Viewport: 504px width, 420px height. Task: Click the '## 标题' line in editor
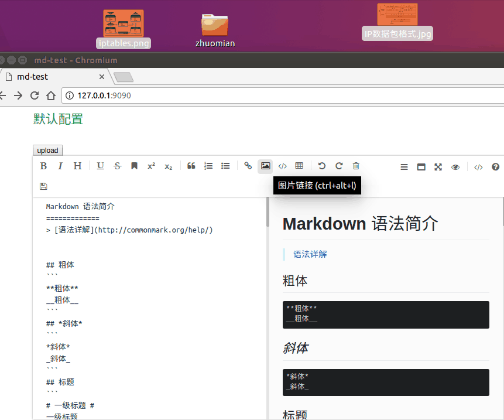(x=60, y=382)
